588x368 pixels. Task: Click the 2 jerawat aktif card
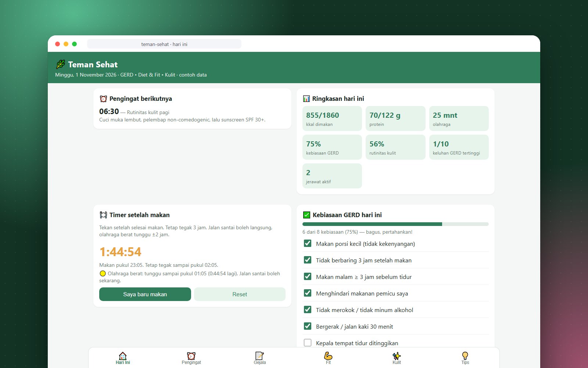pyautogui.click(x=332, y=176)
